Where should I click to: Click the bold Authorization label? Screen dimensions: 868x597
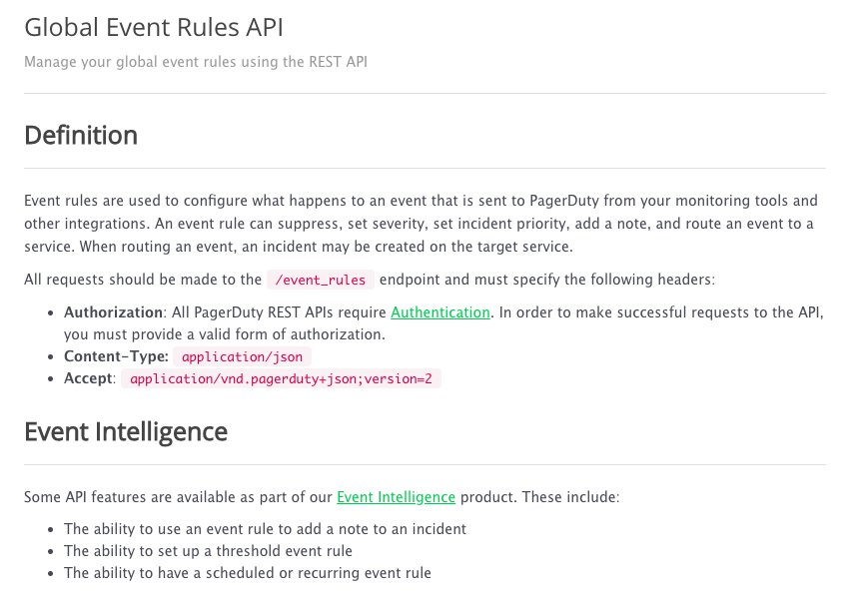113,312
